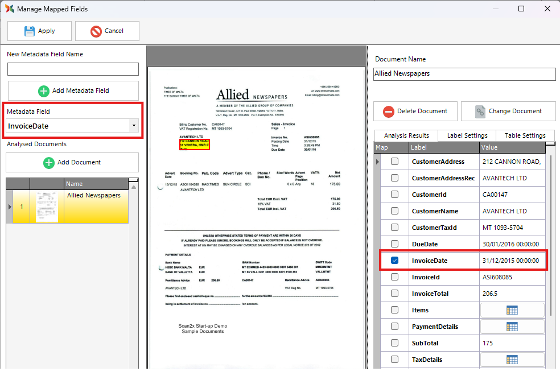Click the Apply save icon

[30, 31]
